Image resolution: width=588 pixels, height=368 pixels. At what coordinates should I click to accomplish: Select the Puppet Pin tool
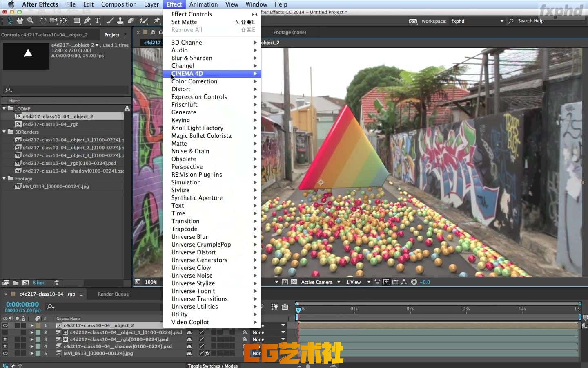157,20
